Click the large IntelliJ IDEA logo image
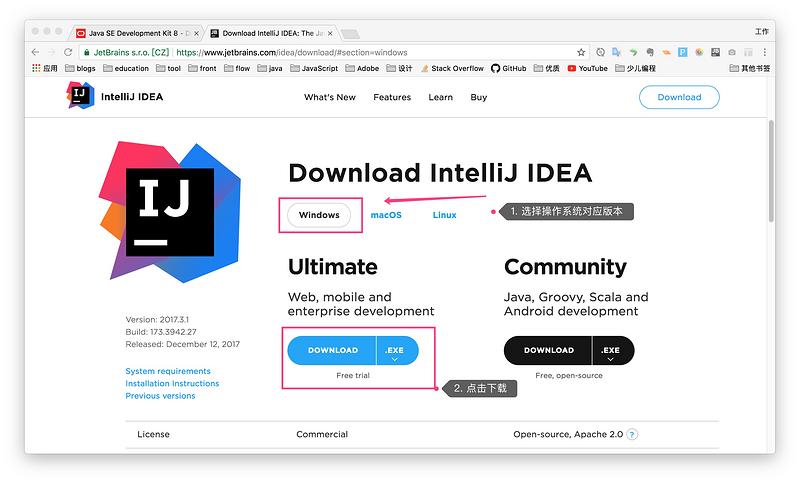The width and height of the screenshot is (800, 483). (x=169, y=212)
